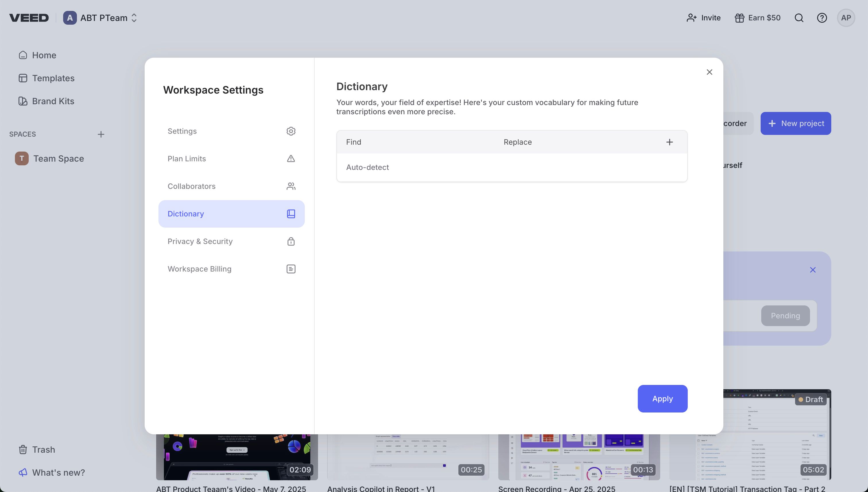Click the ABT PTeam avatar icon
The width and height of the screenshot is (868, 492).
point(70,18)
